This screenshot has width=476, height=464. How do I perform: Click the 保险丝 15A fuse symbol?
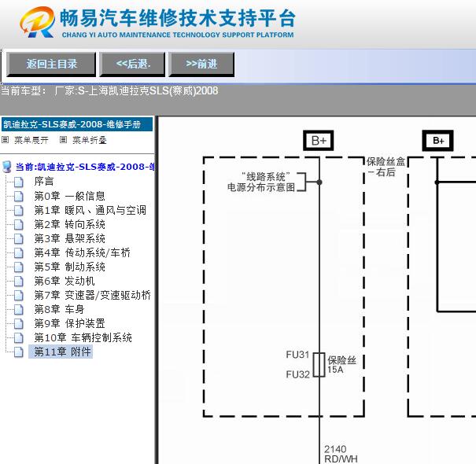(x=319, y=365)
